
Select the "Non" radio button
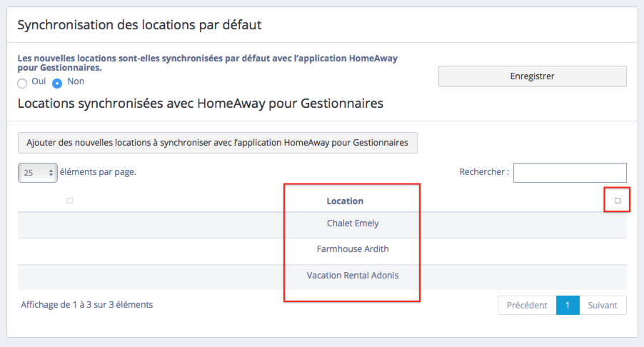[x=58, y=83]
